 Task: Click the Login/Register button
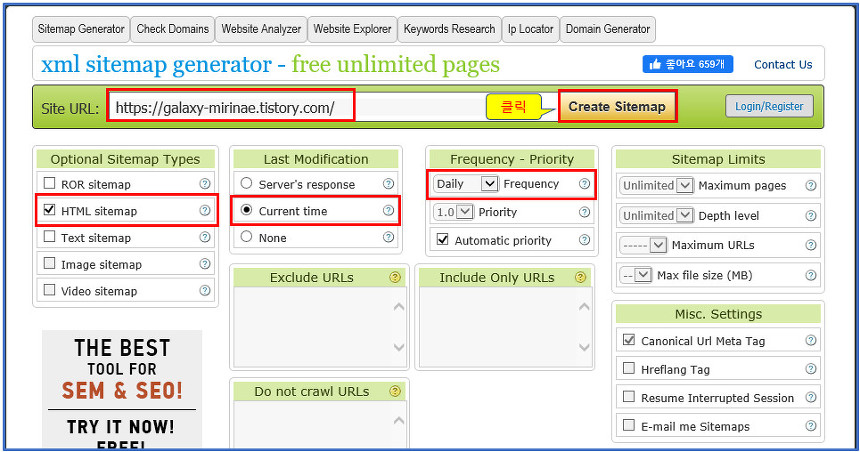click(x=769, y=106)
